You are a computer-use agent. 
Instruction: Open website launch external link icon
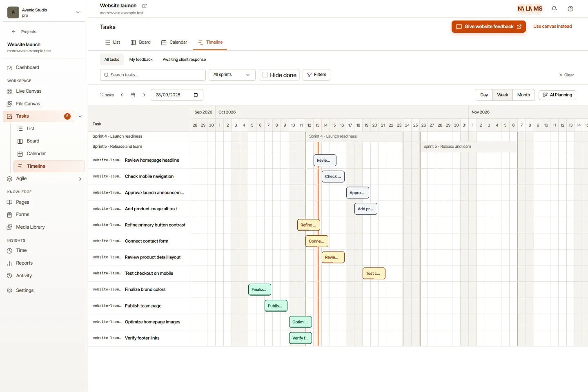(145, 6)
